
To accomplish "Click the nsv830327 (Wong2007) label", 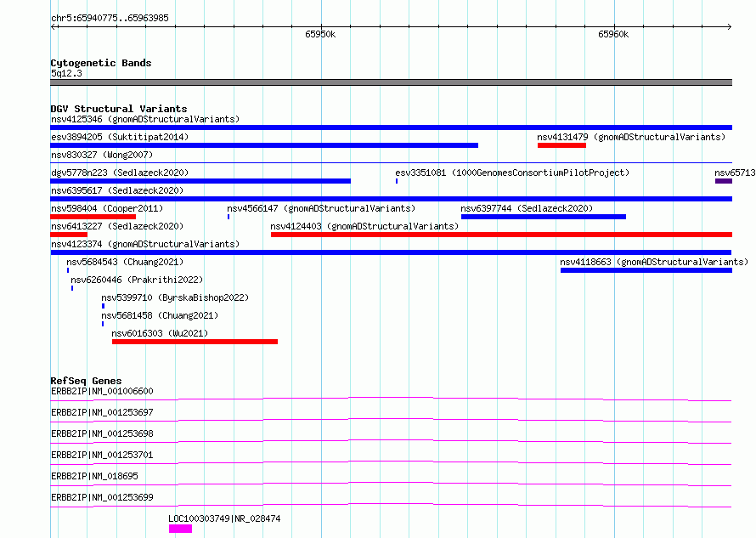I will point(102,155).
